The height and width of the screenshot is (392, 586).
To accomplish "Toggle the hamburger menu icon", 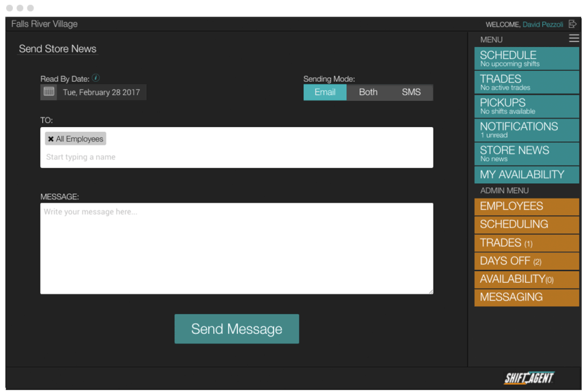I will pos(574,38).
